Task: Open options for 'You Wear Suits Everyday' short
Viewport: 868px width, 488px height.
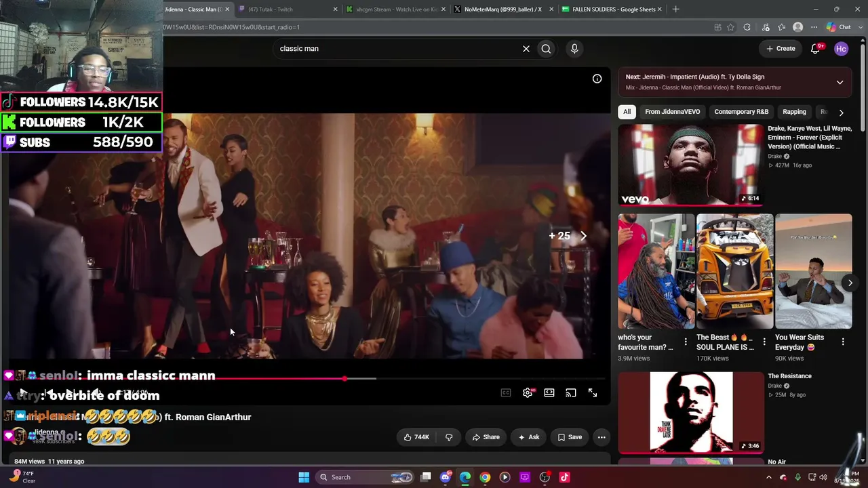Action: click(843, 342)
